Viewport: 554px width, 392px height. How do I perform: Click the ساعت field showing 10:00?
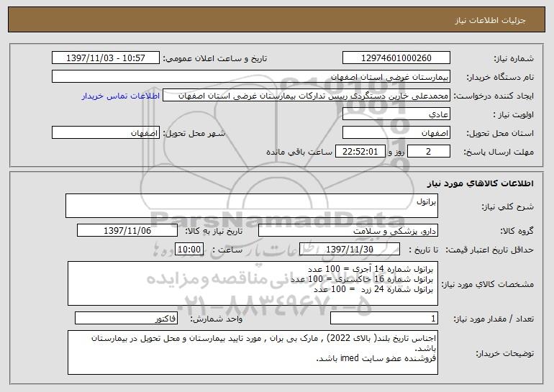click(x=189, y=250)
